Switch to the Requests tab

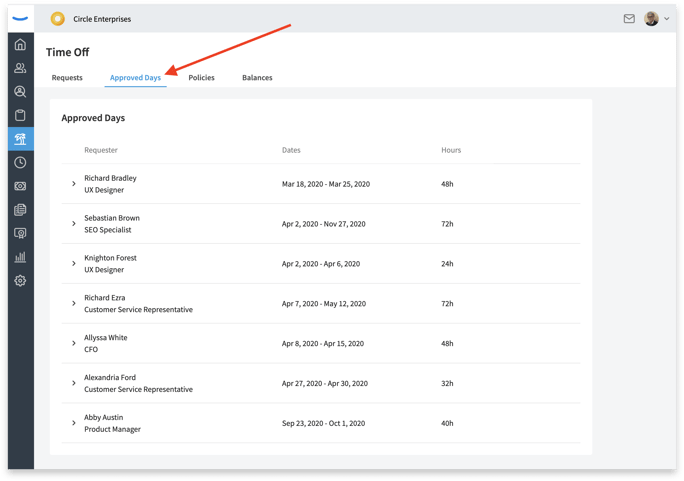pyautogui.click(x=67, y=78)
